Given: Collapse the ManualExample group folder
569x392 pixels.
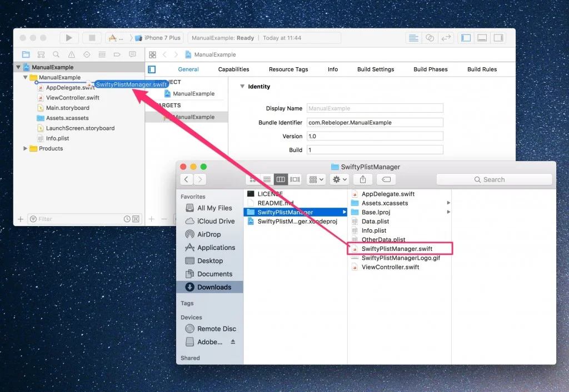Looking at the screenshot, I should tap(25, 77).
